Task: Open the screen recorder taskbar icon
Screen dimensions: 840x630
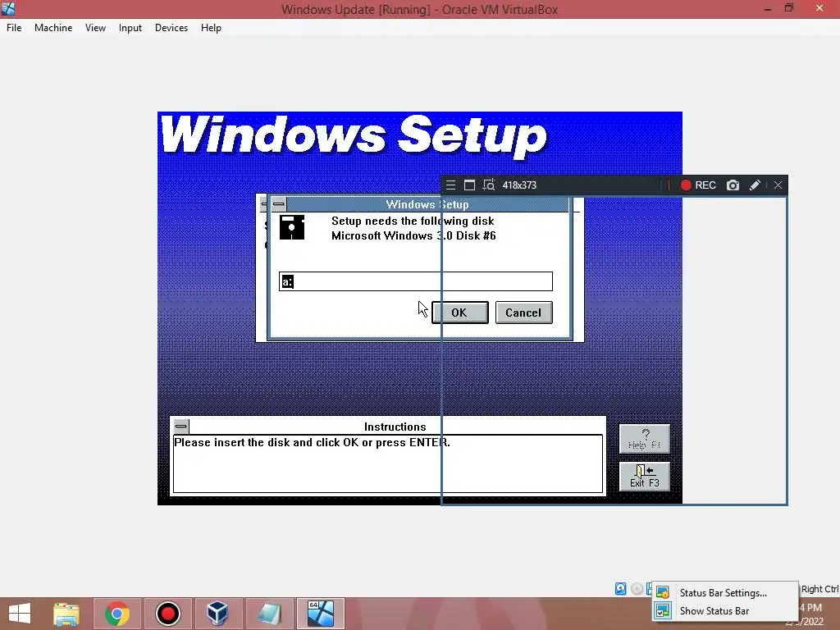Action: click(167, 614)
